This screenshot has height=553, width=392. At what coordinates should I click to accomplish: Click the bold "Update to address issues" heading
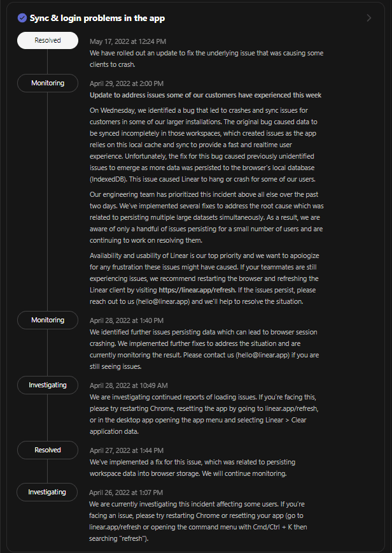click(x=206, y=95)
